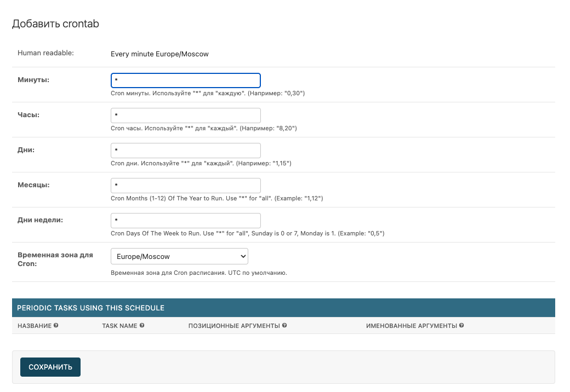Click the 'Cron дни' help text
570x392 pixels.
[201, 163]
